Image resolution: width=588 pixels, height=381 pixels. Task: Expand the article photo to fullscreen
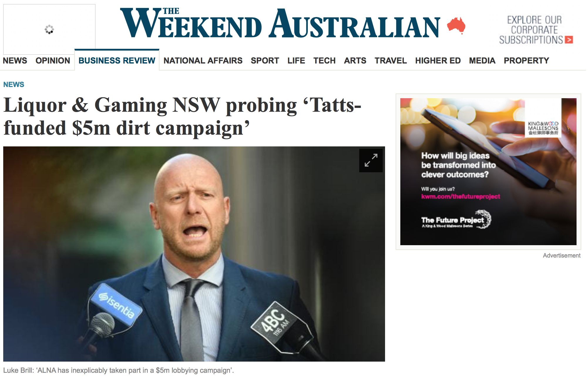pos(371,161)
